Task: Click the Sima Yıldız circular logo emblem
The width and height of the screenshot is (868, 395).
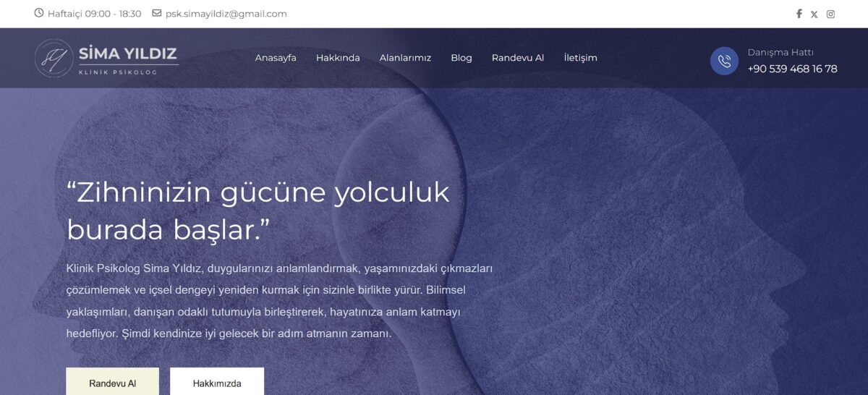Action: tap(54, 58)
